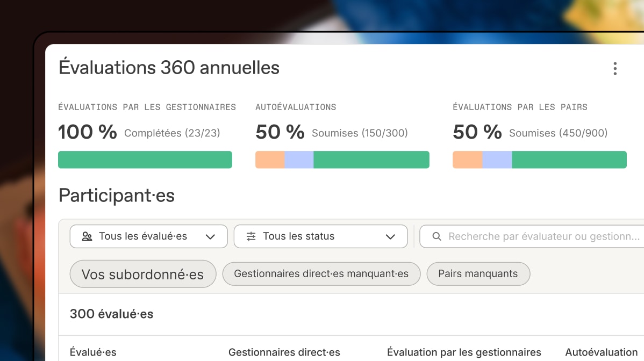Click the filter sliders icon beside Tous les status

pyautogui.click(x=251, y=236)
